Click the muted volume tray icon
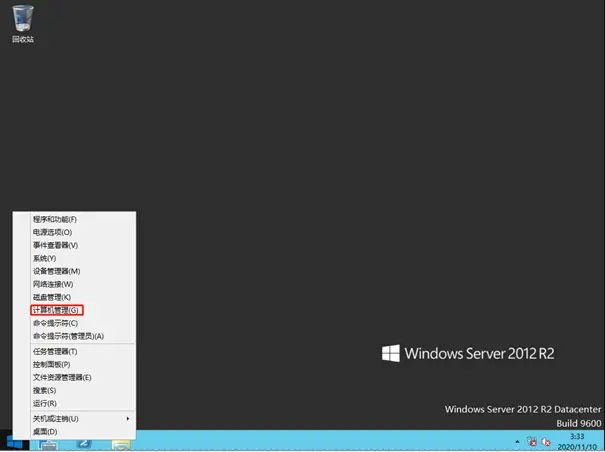605x452 pixels. [x=546, y=442]
